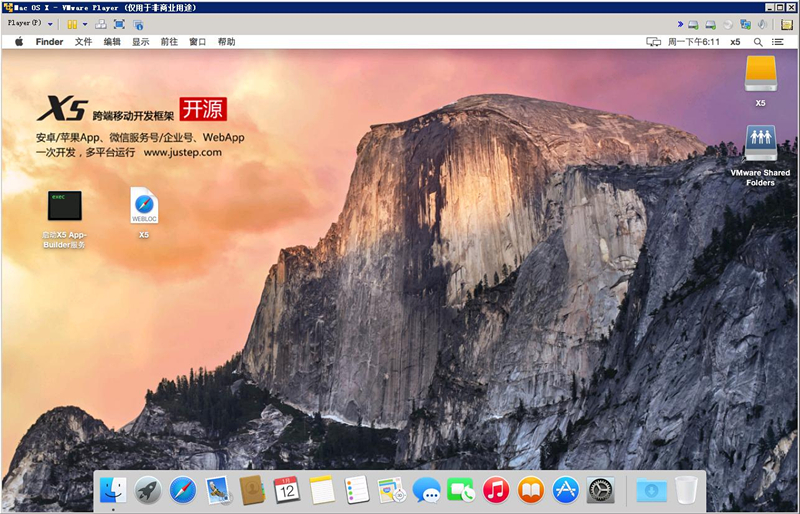Open the 前往 menu
Screen dimensions: 800x514
click(x=169, y=42)
